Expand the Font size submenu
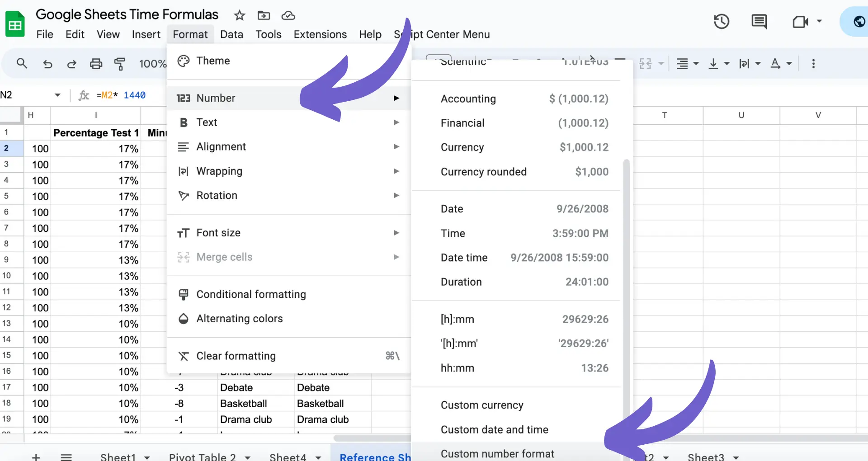This screenshot has width=868, height=461. 288,233
